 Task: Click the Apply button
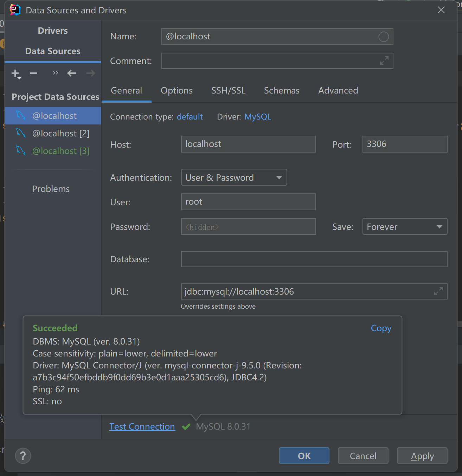coord(422,456)
